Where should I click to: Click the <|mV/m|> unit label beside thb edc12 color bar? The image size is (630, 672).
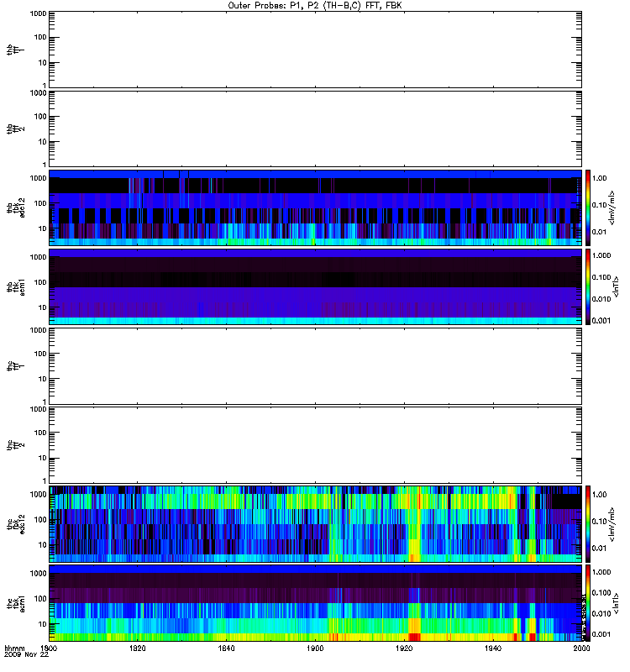pyautogui.click(x=612, y=207)
